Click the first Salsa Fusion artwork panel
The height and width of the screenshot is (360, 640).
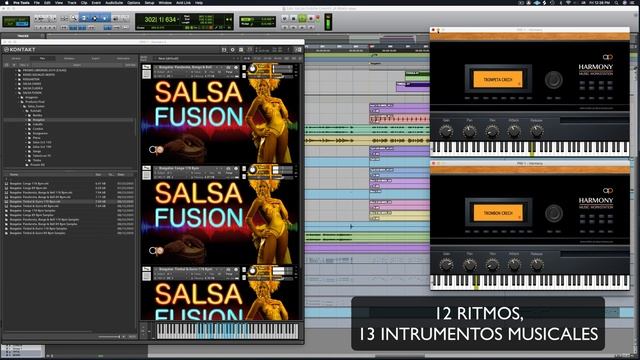point(220,120)
